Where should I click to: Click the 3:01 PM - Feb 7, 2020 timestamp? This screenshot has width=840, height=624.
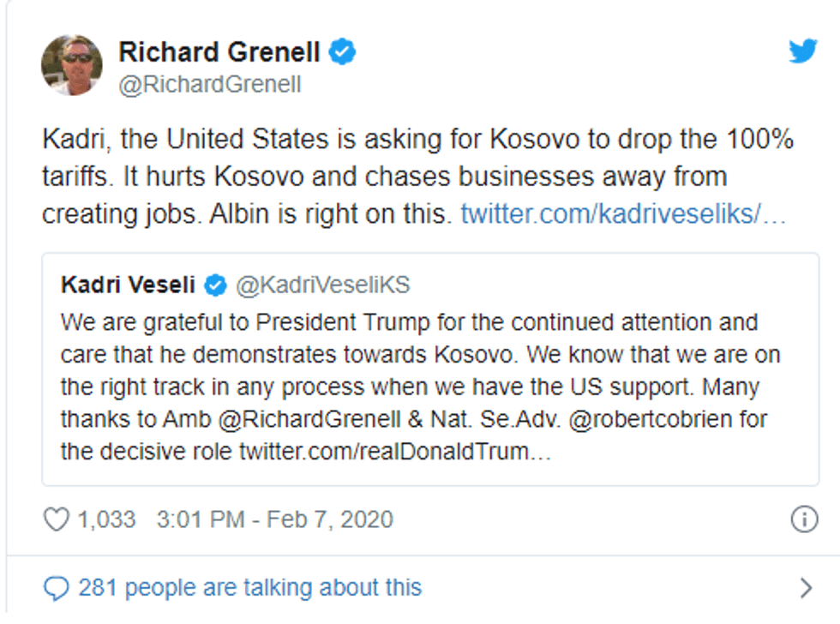click(x=274, y=519)
